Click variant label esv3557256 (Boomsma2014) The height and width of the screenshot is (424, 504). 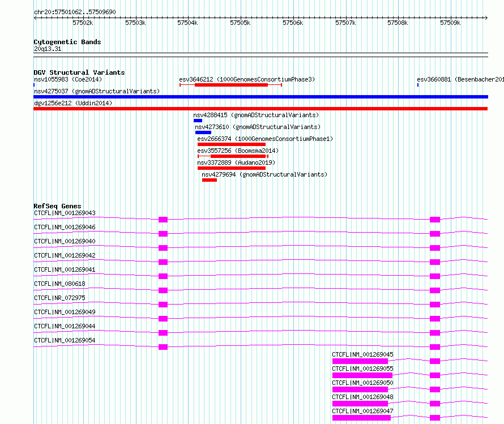point(238,151)
